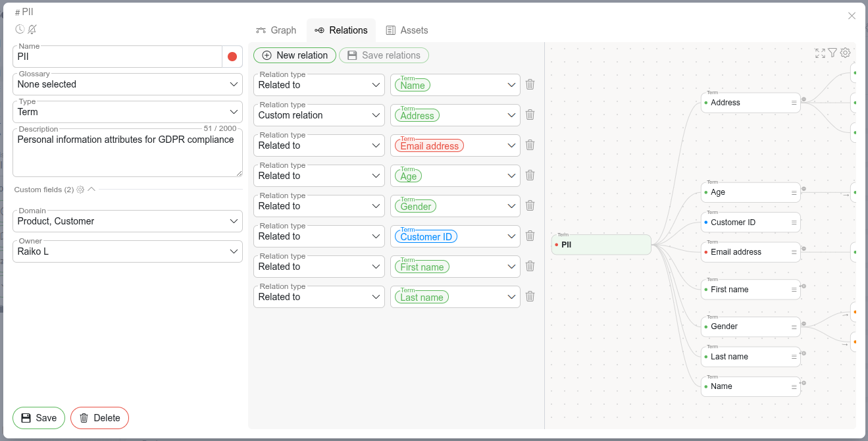Open the Owner dropdown

[128, 251]
